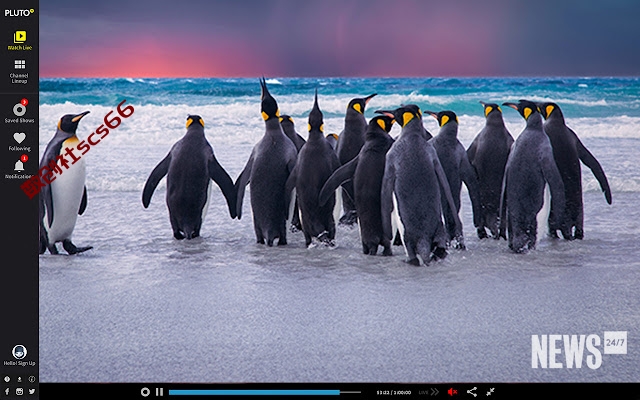Unmute the red speaker icon
The height and width of the screenshot is (400, 640).
tap(452, 392)
